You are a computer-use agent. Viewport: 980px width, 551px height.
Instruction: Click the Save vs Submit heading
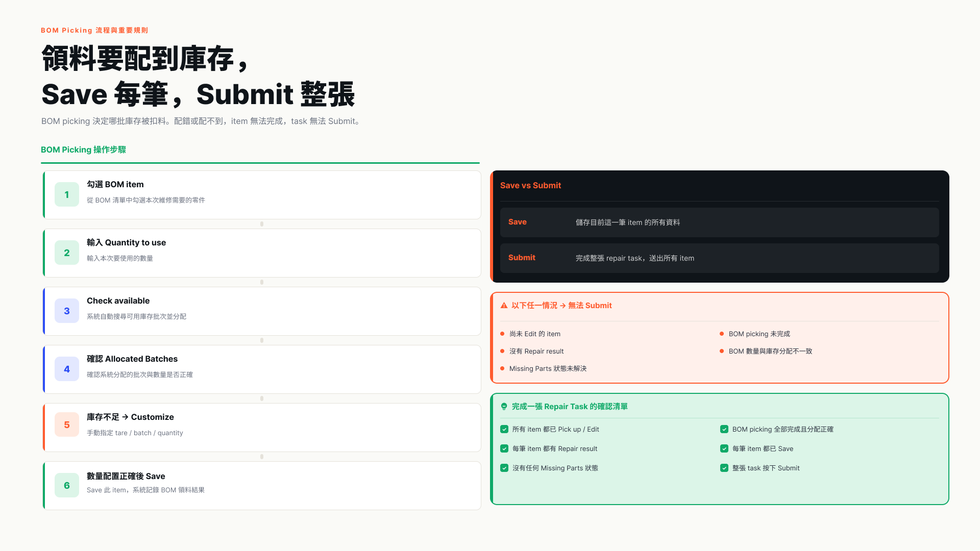tap(530, 185)
